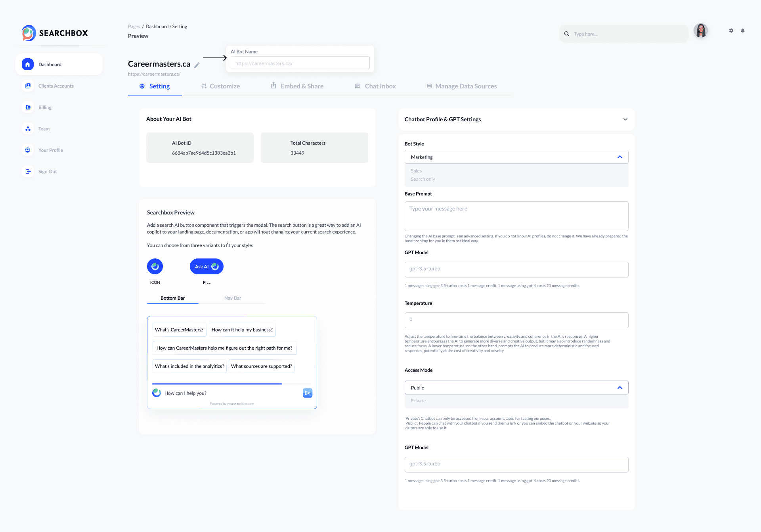Go to Billing section
Image resolution: width=761 pixels, height=532 pixels.
click(45, 107)
